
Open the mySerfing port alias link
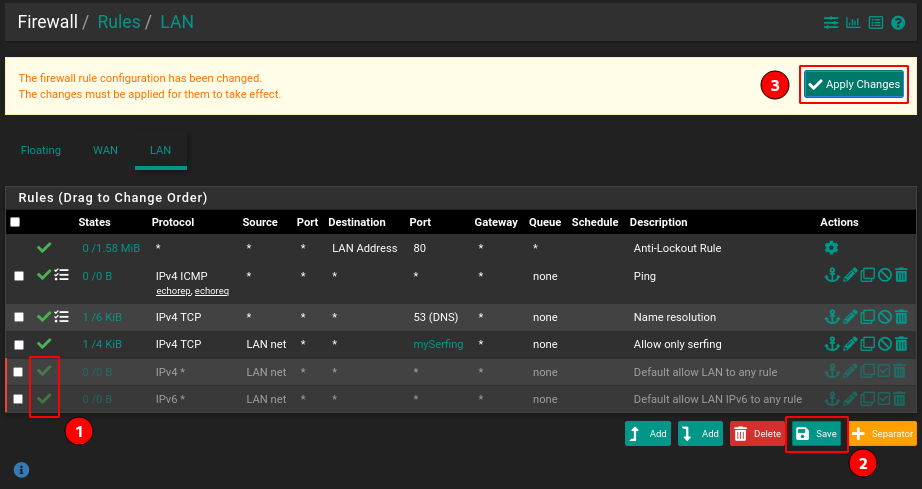click(438, 344)
